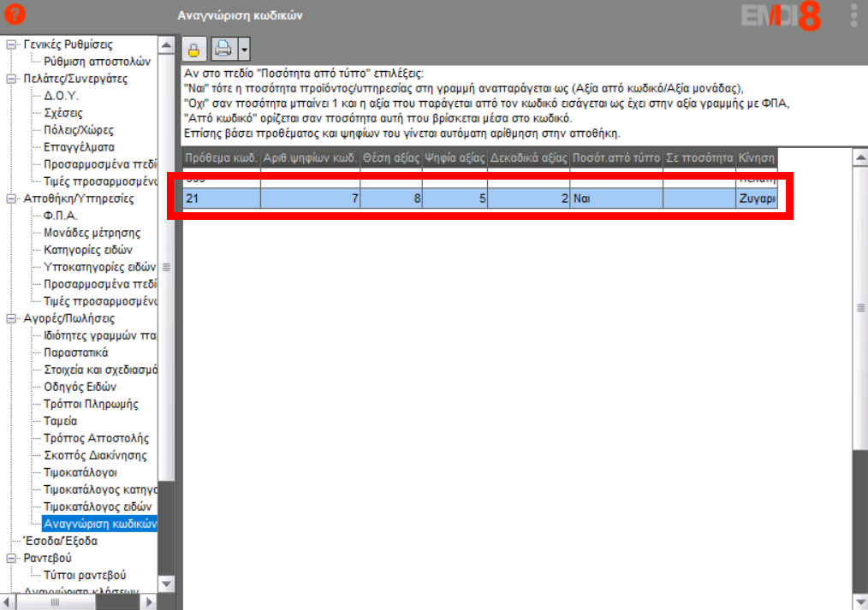Click the table scrollbar's up arrow
The height and width of the screenshot is (610, 868).
pos(860,157)
